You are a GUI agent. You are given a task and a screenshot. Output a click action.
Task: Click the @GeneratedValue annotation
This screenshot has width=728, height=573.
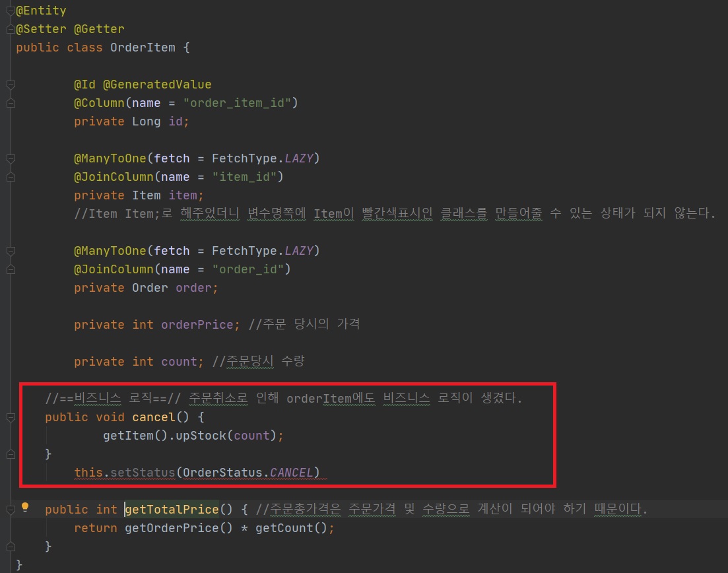click(157, 84)
